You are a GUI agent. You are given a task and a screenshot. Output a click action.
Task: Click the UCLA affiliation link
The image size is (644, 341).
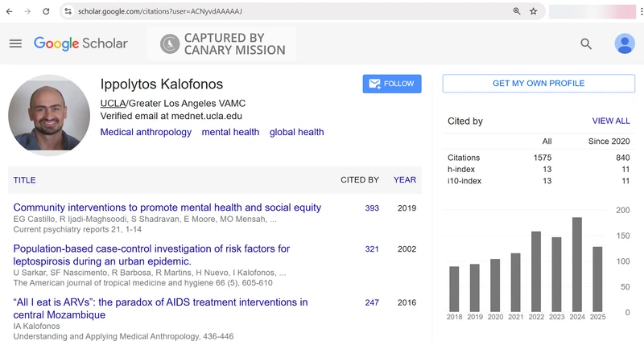coord(113,104)
